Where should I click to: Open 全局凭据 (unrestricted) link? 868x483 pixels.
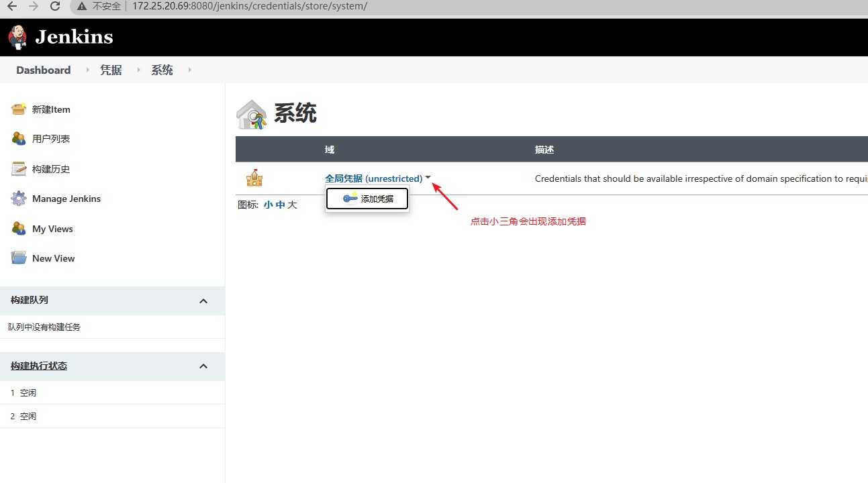(374, 178)
